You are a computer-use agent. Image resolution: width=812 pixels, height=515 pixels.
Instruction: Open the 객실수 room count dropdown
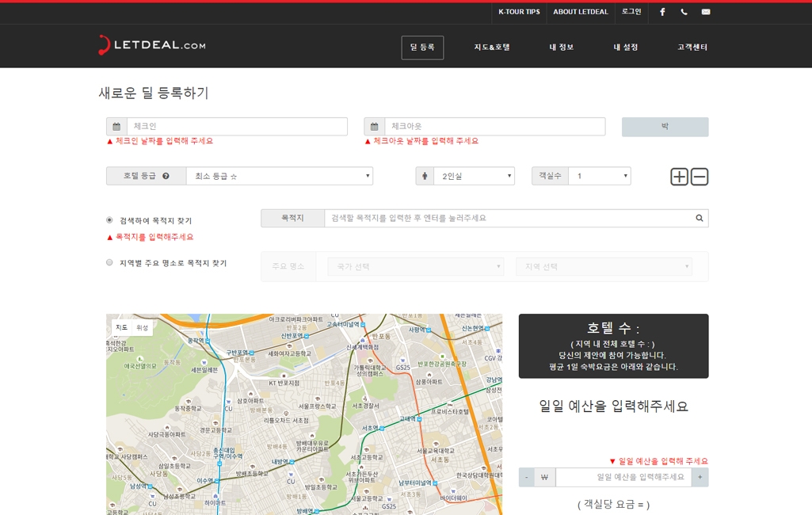[x=600, y=176]
